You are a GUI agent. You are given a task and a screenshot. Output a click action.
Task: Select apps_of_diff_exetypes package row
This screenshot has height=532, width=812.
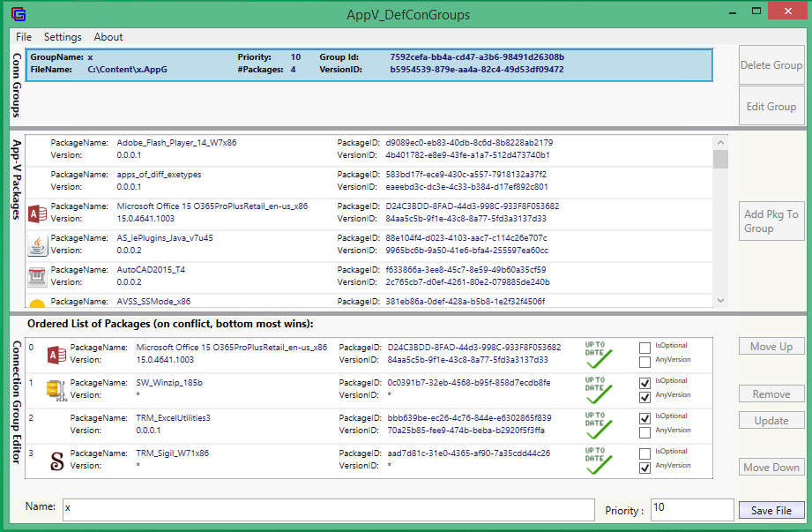369,183
